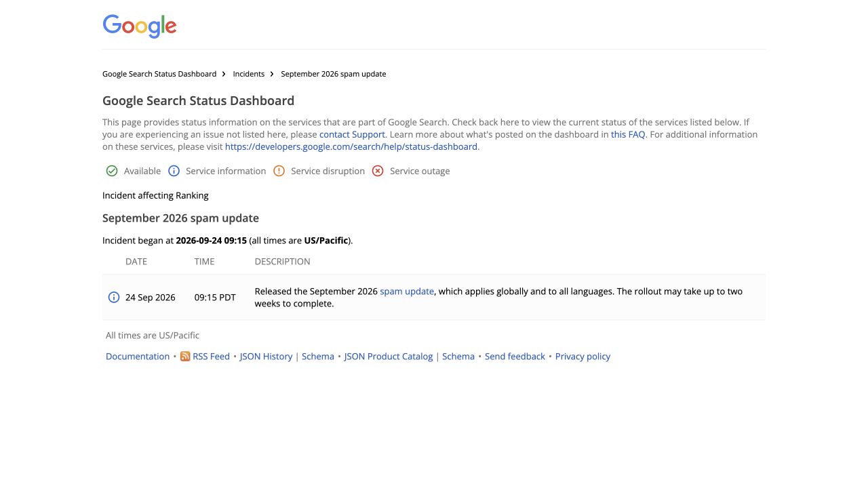Screen dimensions: 868x488
Task: Click the All times are US/Pacific note
Action: pos(153,335)
